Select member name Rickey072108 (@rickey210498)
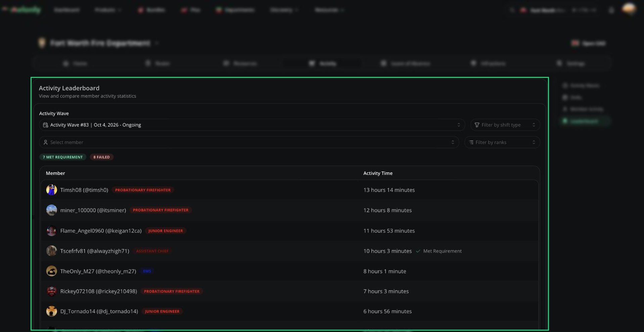Image resolution: width=644 pixels, height=332 pixels. point(99,291)
